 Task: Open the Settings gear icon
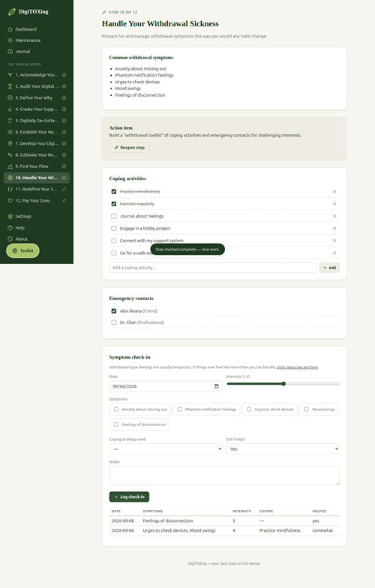[10, 216]
